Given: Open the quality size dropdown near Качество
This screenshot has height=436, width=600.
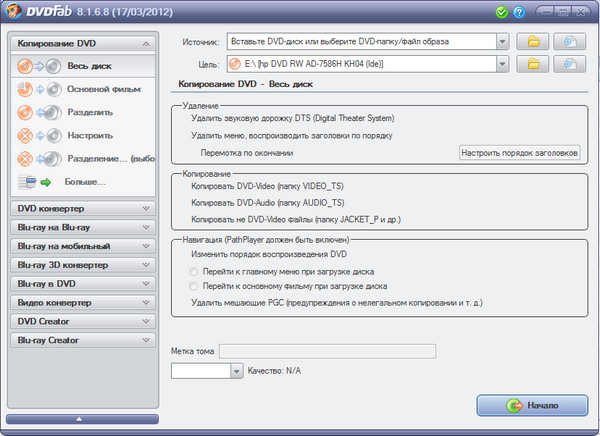Looking at the screenshot, I should [x=237, y=371].
